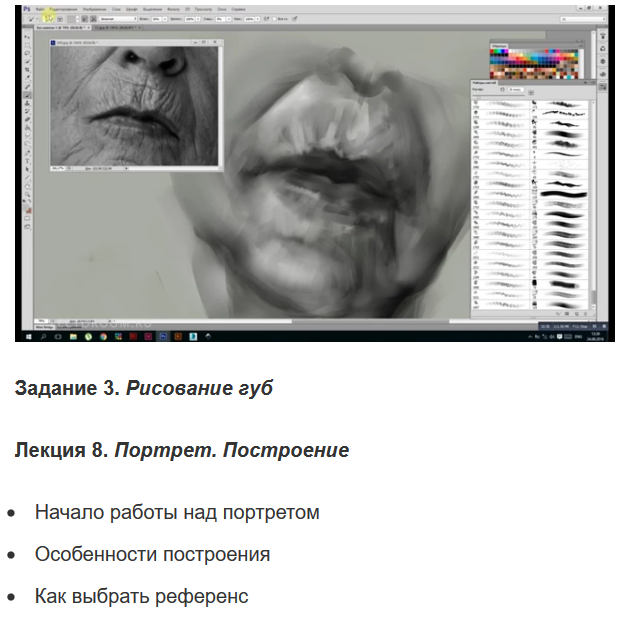Open File Explorer from the taskbar
The height and width of the screenshot is (620, 644).
click(73, 336)
